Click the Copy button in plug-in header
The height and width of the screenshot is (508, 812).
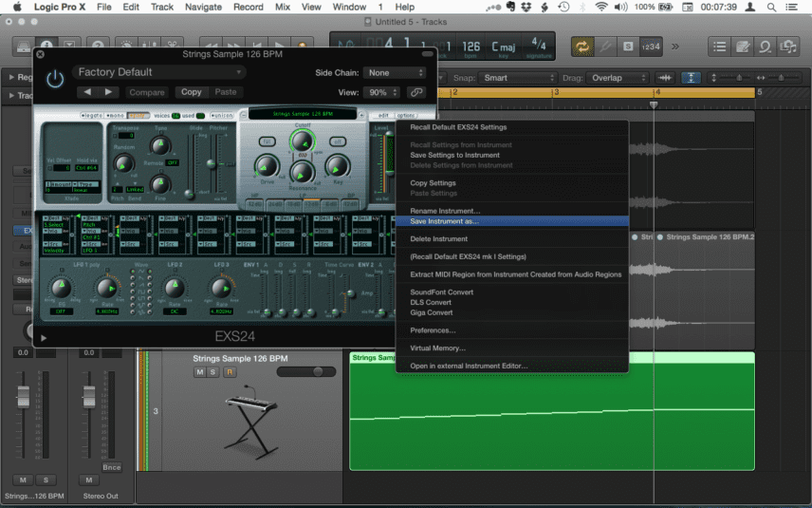pos(191,92)
